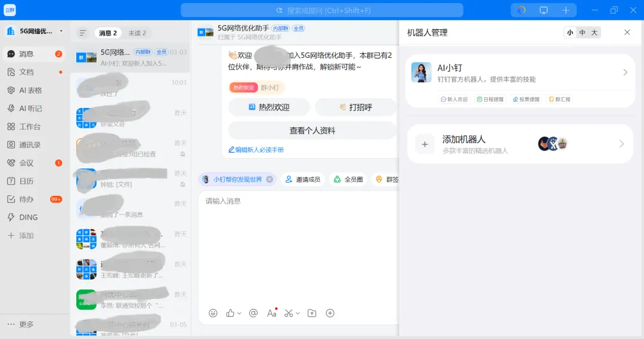The width and height of the screenshot is (644, 339).
Task: Open 待办 to-do list in the sidebar
Action: (33, 199)
